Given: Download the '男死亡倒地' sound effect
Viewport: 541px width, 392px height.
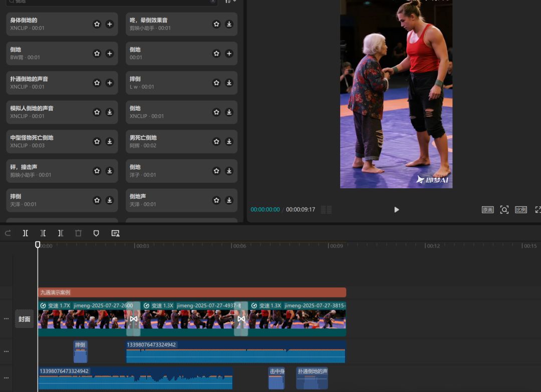Looking at the screenshot, I should tap(229, 142).
